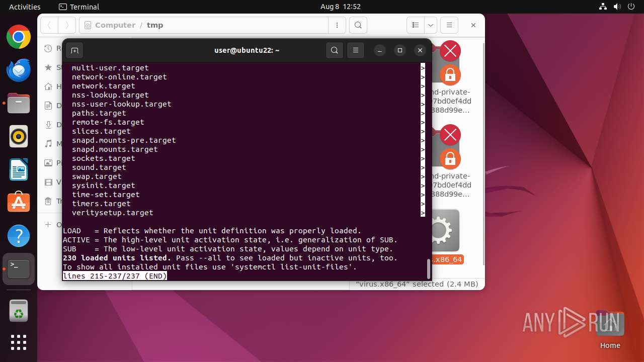Go forward in Files window

point(67,25)
